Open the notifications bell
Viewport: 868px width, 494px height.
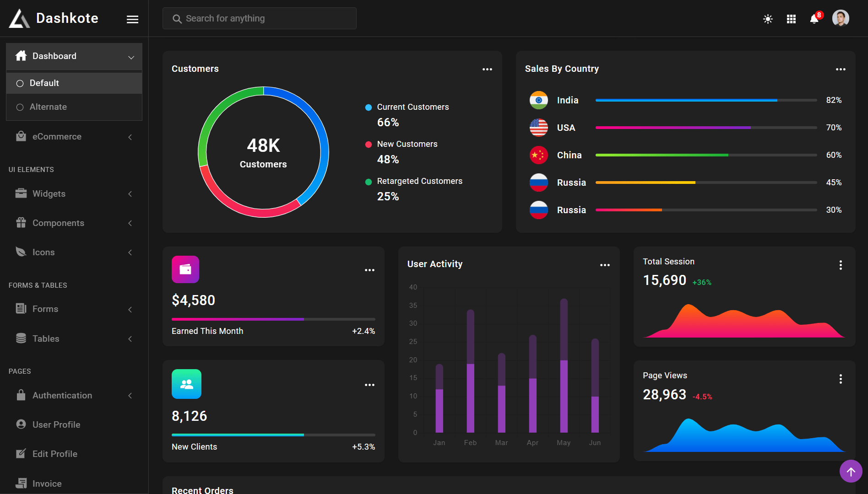click(814, 19)
